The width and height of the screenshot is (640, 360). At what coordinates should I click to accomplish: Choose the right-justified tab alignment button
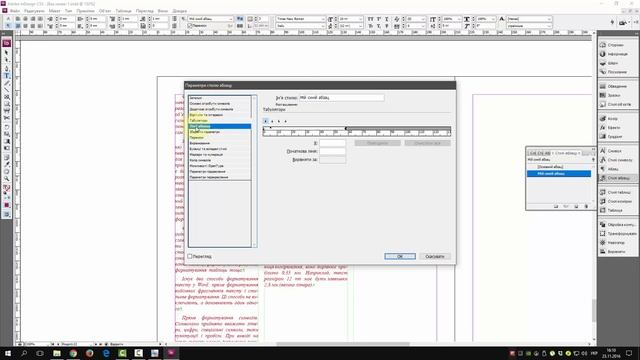pyautogui.click(x=279, y=121)
